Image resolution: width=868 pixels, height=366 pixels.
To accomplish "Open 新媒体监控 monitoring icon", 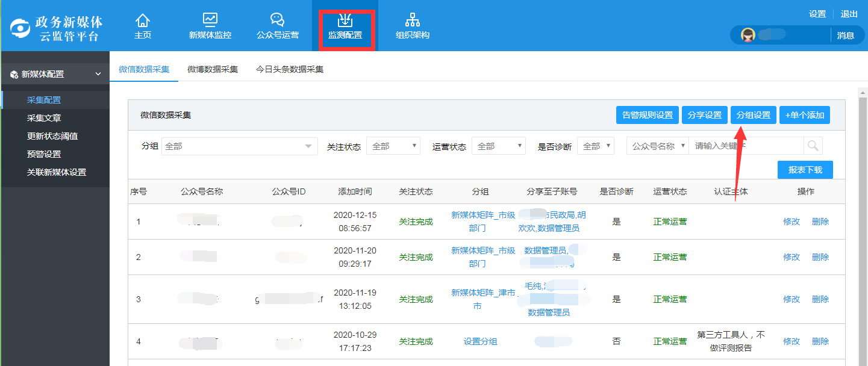I will point(210,20).
